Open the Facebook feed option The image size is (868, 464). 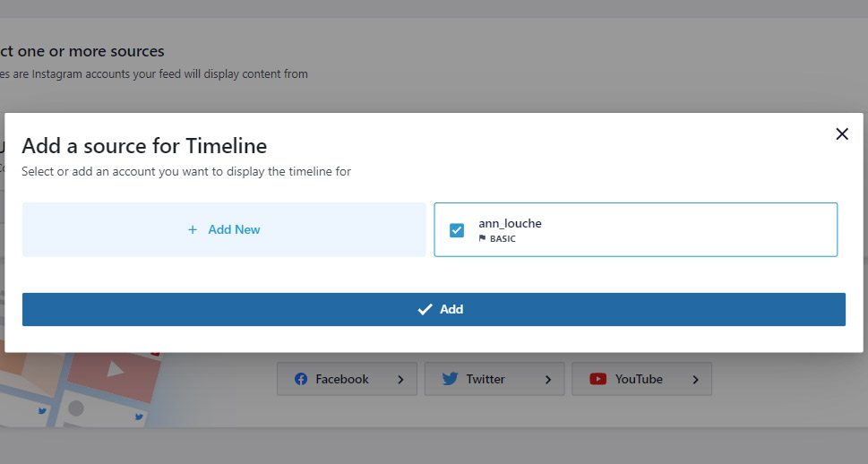(x=347, y=379)
